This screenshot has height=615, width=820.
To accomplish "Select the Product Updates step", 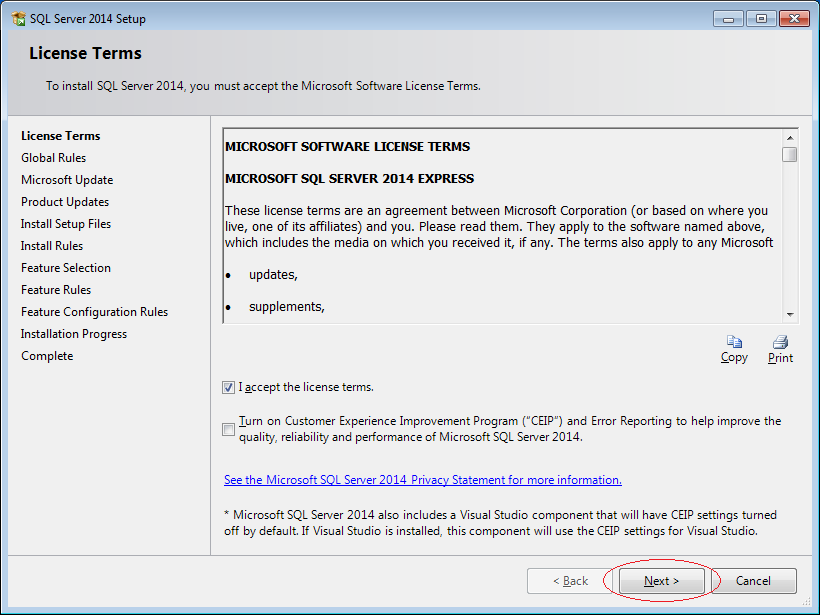I will click(65, 202).
